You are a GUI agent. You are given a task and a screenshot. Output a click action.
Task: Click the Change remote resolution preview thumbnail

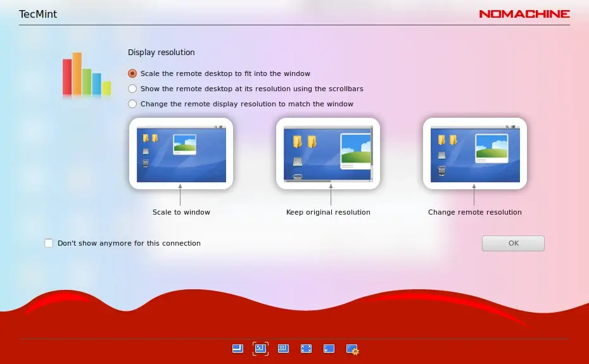tap(475, 154)
